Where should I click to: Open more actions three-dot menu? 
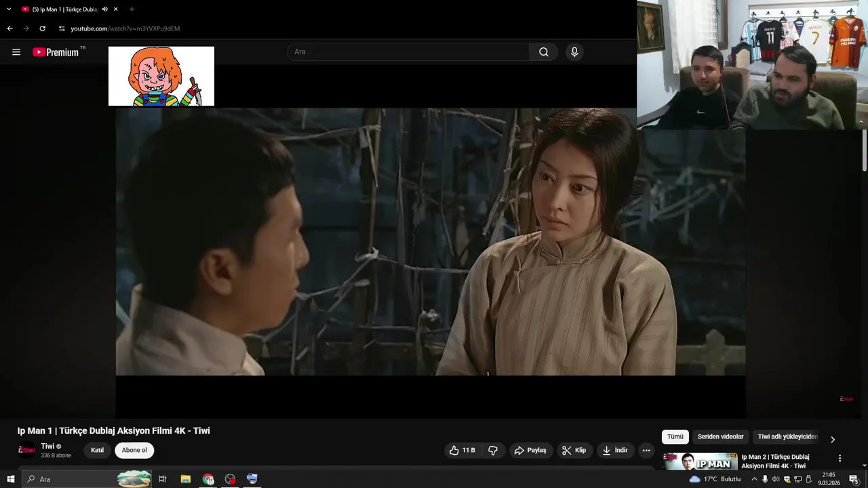point(646,450)
